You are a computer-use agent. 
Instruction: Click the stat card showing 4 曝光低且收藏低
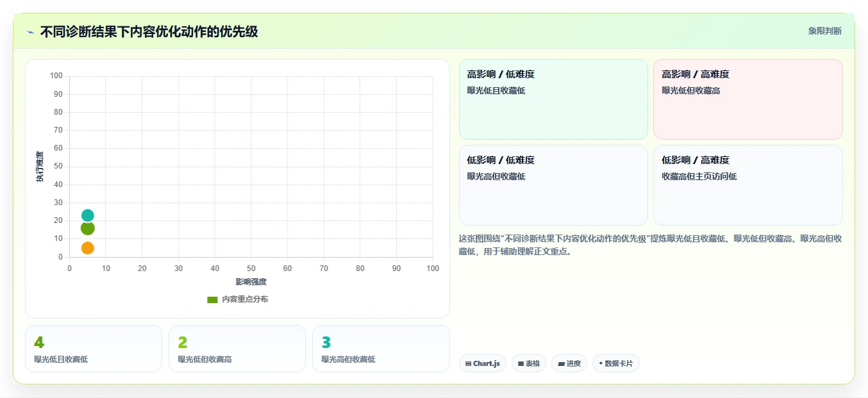coord(94,349)
